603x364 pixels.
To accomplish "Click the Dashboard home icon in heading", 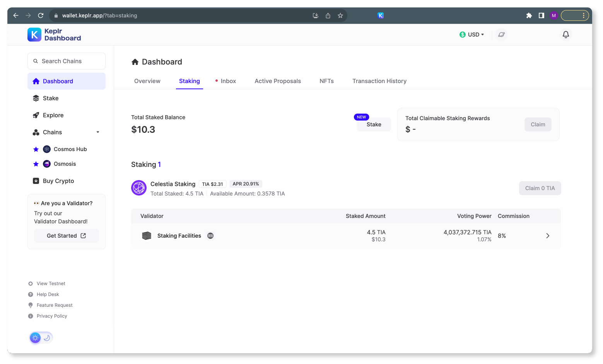I will pyautogui.click(x=135, y=62).
